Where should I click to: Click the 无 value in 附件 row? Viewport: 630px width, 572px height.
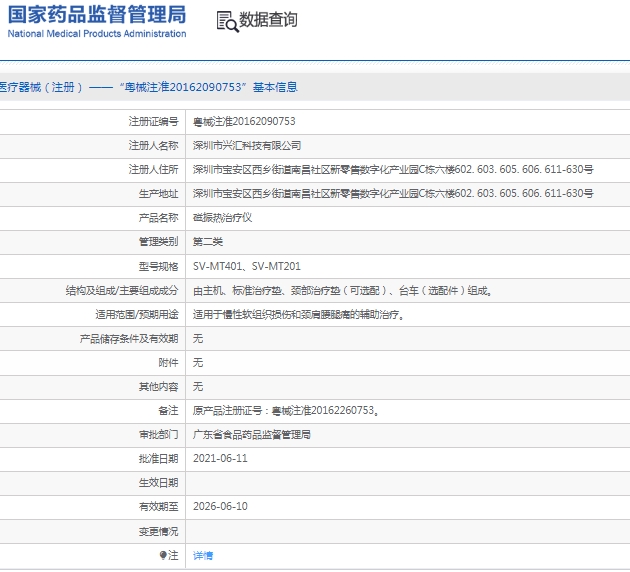(x=198, y=363)
